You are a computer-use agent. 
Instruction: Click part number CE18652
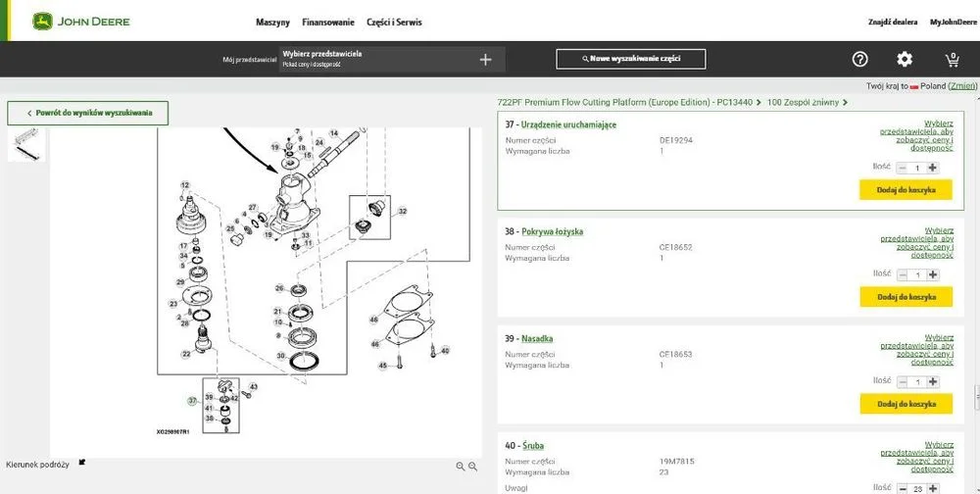point(675,247)
